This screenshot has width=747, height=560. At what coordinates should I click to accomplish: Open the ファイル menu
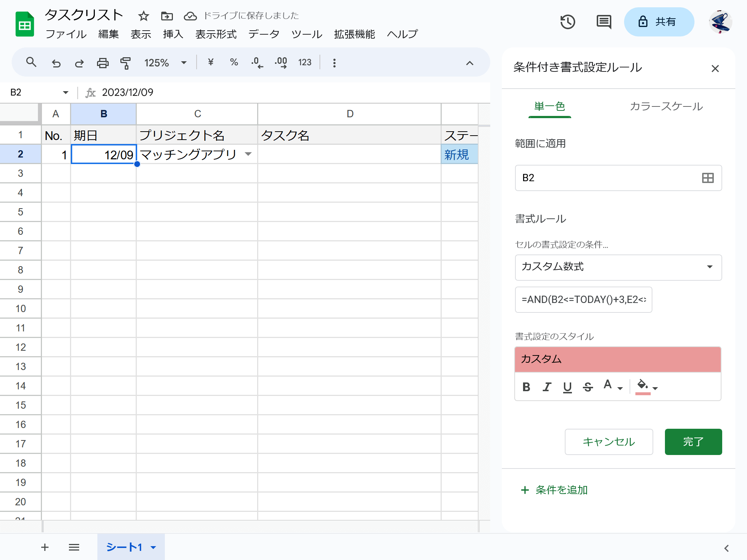pyautogui.click(x=66, y=34)
